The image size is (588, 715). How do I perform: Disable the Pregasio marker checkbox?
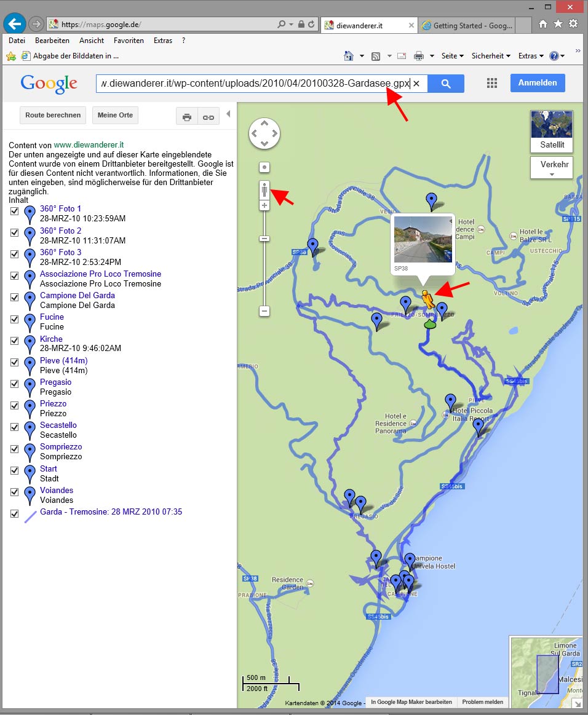14,384
